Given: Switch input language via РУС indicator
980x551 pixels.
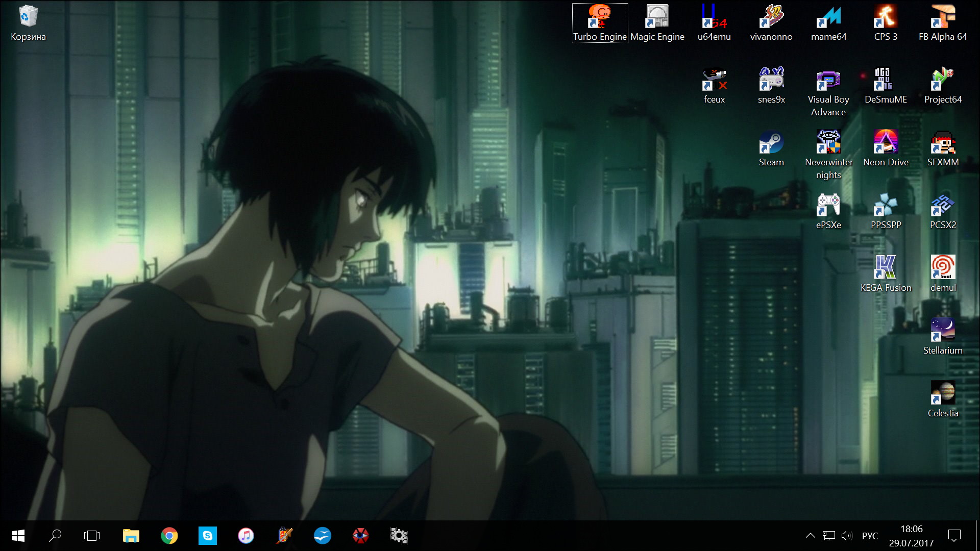Looking at the screenshot, I should [870, 536].
